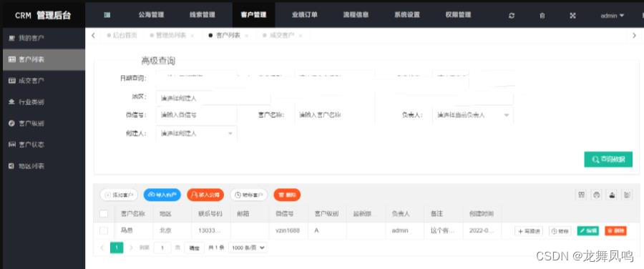Open the column filter grid icon

[x=582, y=195]
